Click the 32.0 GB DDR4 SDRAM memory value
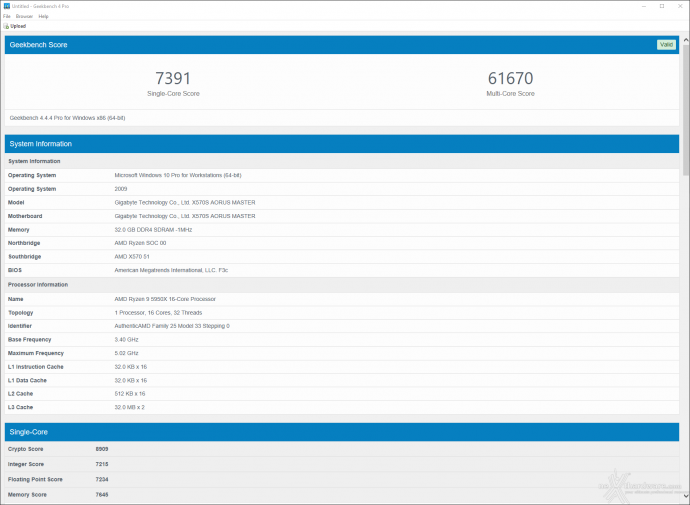690x505 pixels. pos(153,230)
